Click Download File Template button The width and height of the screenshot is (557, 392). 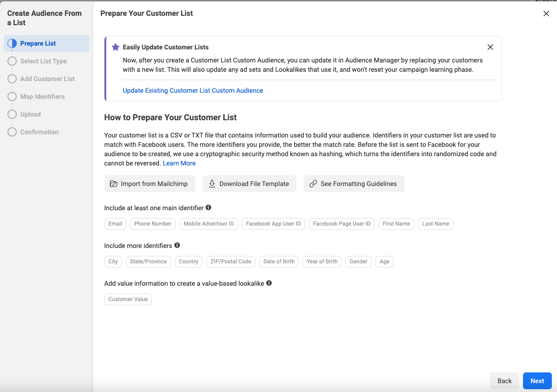click(249, 184)
